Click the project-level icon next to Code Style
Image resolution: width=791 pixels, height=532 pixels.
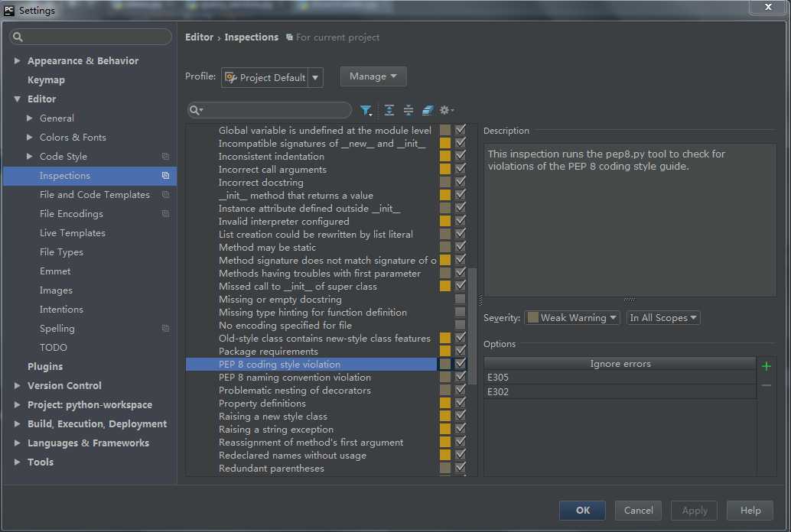(165, 157)
